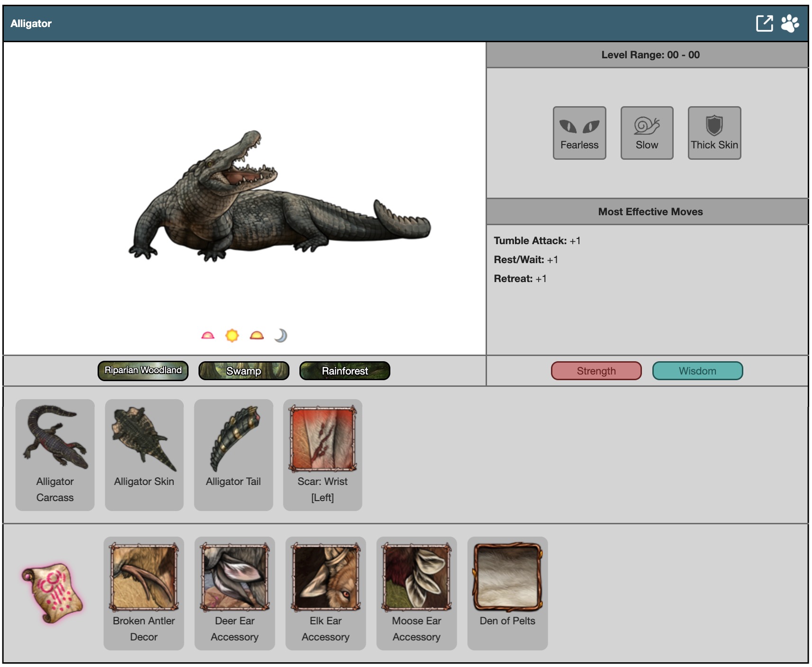Click the pink glowing scroll icon

coord(53,593)
